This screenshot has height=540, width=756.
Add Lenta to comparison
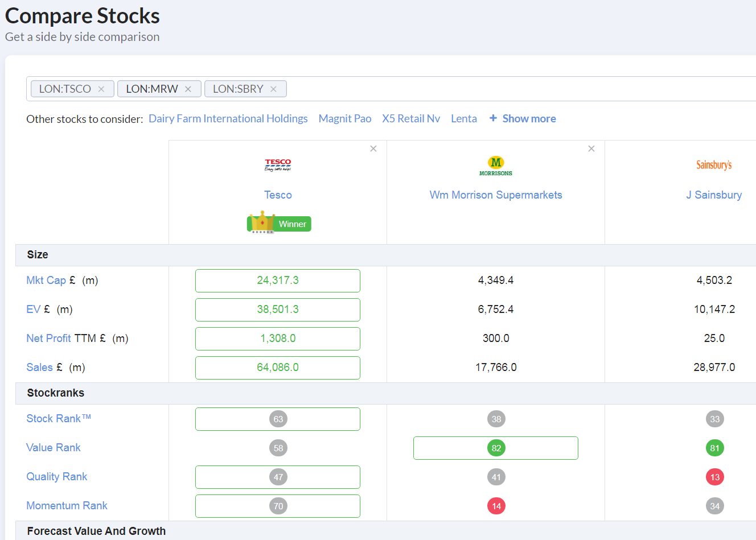[464, 119]
